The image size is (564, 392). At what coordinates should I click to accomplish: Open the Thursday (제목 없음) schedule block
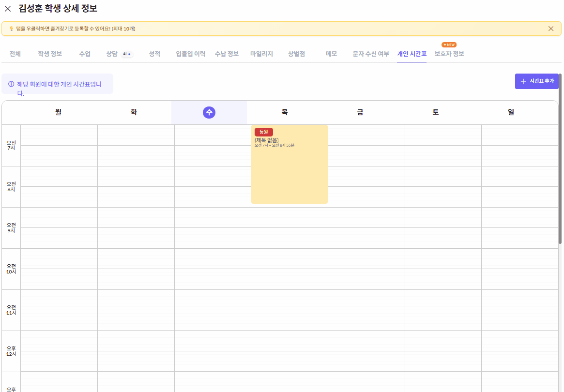point(290,165)
